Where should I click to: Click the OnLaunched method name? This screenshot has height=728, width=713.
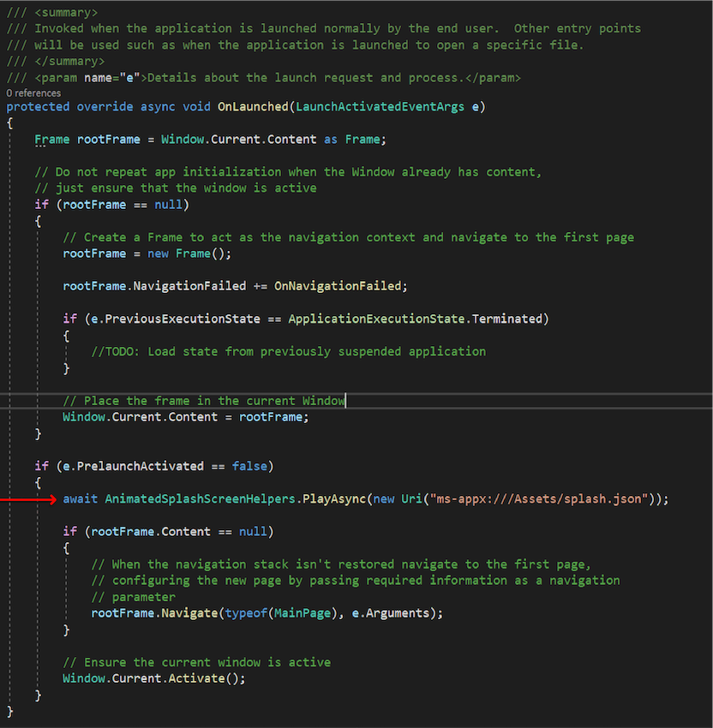253,107
